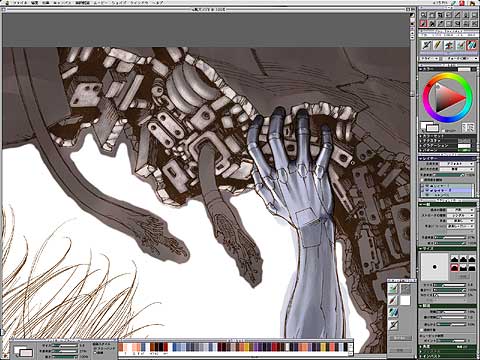
Task: Select the first brush tip profile
Action: click(x=455, y=259)
